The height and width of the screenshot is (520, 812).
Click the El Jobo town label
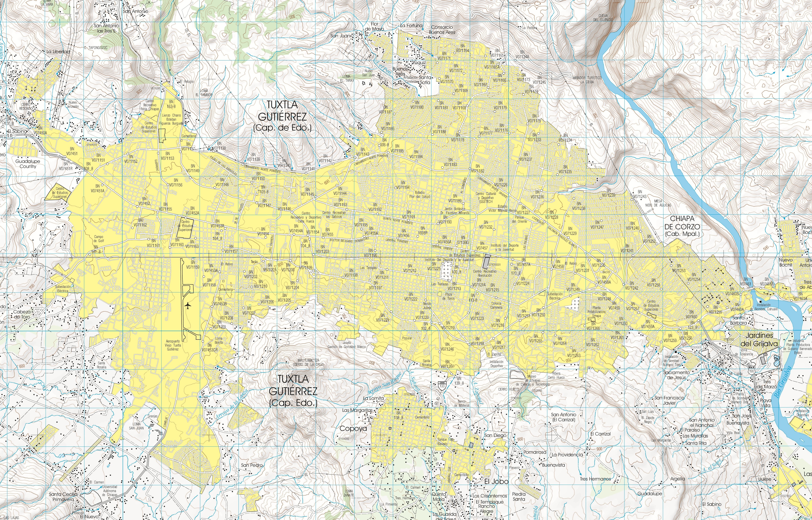496,481
